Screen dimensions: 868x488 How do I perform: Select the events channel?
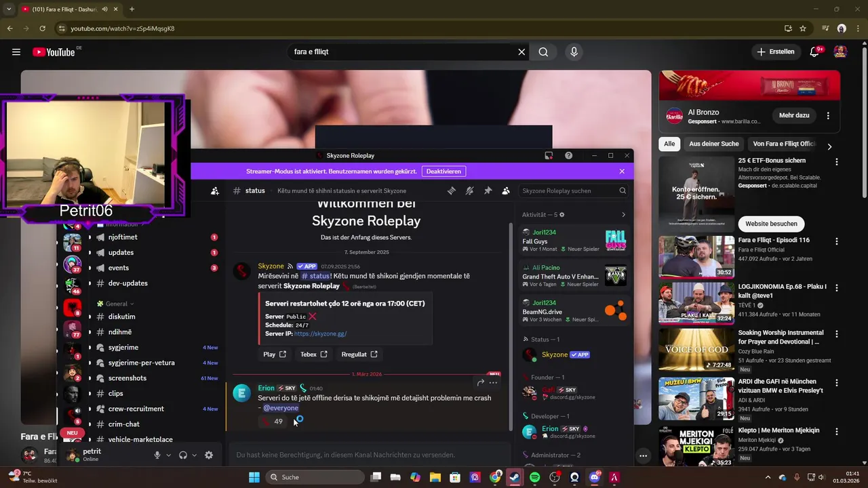click(x=157, y=268)
